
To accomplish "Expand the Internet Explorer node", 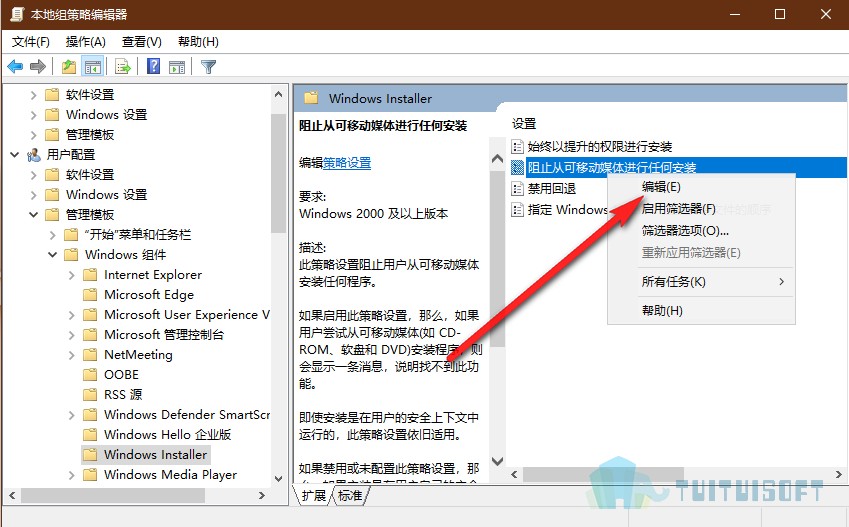I will click(x=71, y=275).
